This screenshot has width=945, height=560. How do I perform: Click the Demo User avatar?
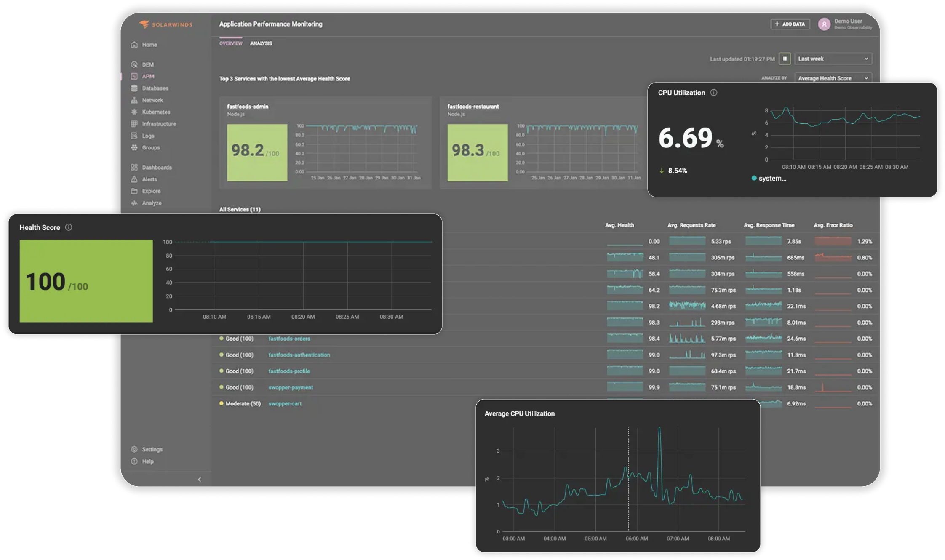pyautogui.click(x=824, y=24)
